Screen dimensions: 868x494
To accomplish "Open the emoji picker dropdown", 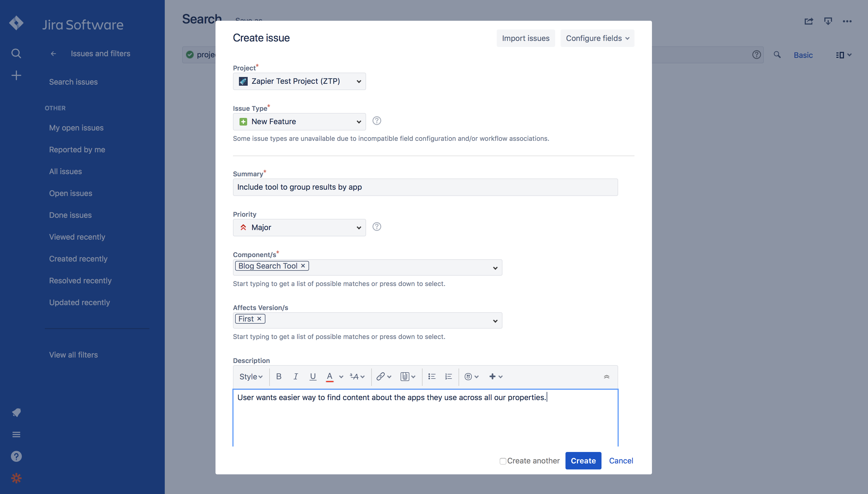I will (471, 377).
